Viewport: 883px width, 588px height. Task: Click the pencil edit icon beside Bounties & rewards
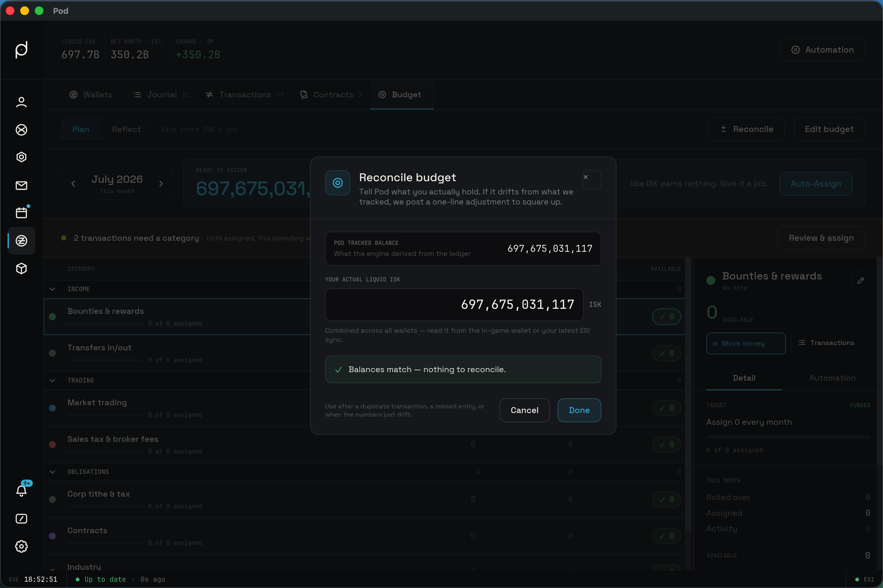(861, 280)
